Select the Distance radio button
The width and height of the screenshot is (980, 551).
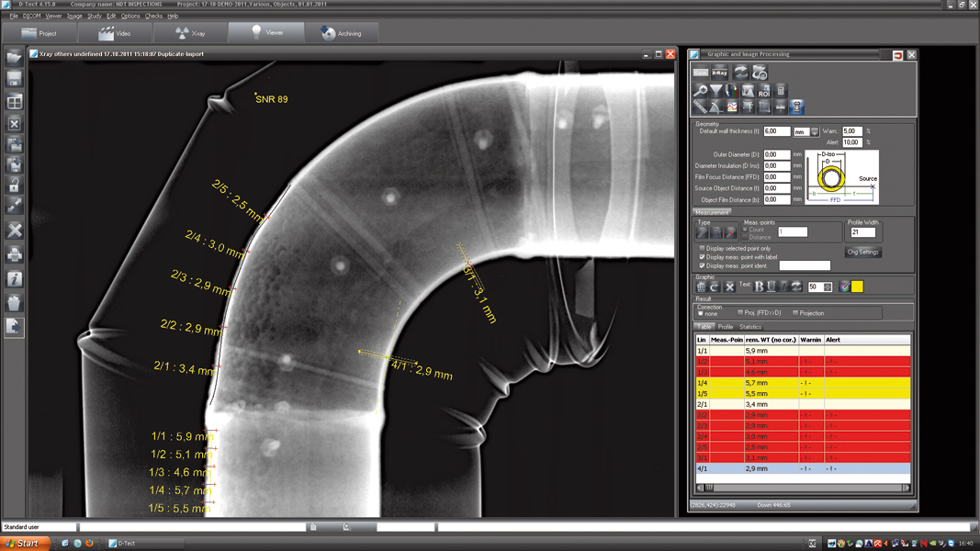746,237
